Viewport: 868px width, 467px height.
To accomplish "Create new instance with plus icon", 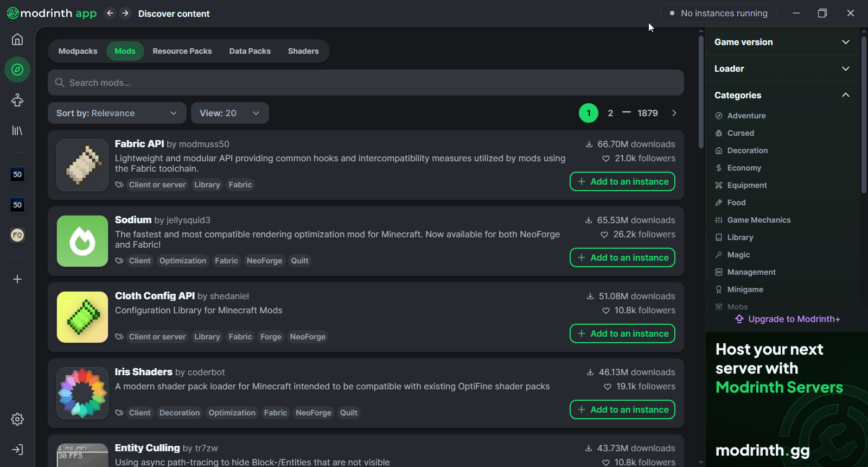I will (x=17, y=279).
